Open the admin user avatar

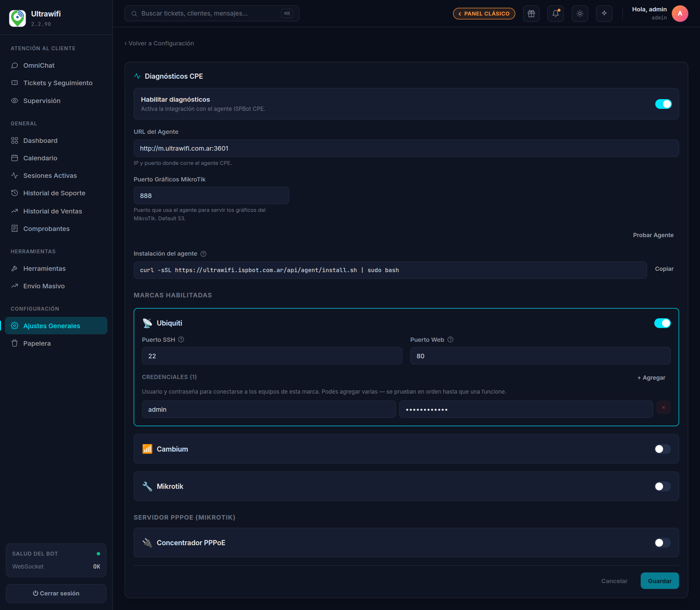[x=680, y=14]
